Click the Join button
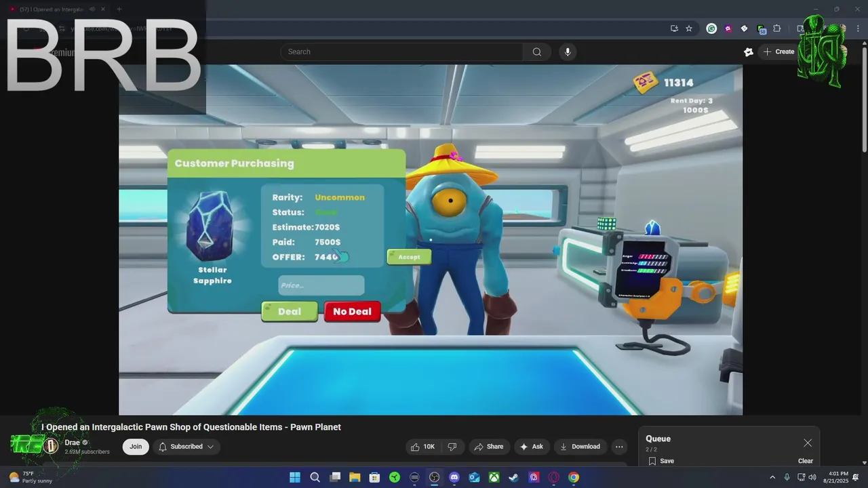 [136, 447]
